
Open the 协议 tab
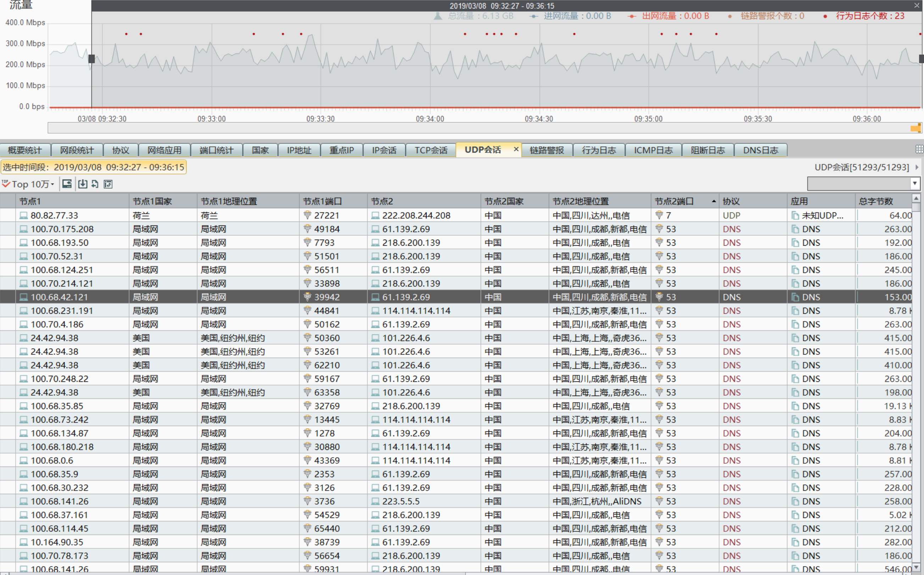pyautogui.click(x=121, y=150)
